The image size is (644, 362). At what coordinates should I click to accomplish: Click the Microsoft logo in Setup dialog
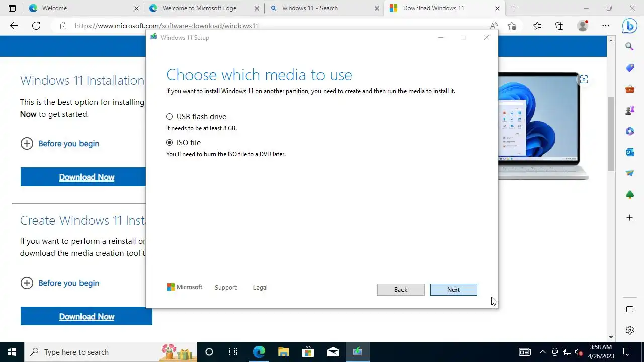pos(185,287)
